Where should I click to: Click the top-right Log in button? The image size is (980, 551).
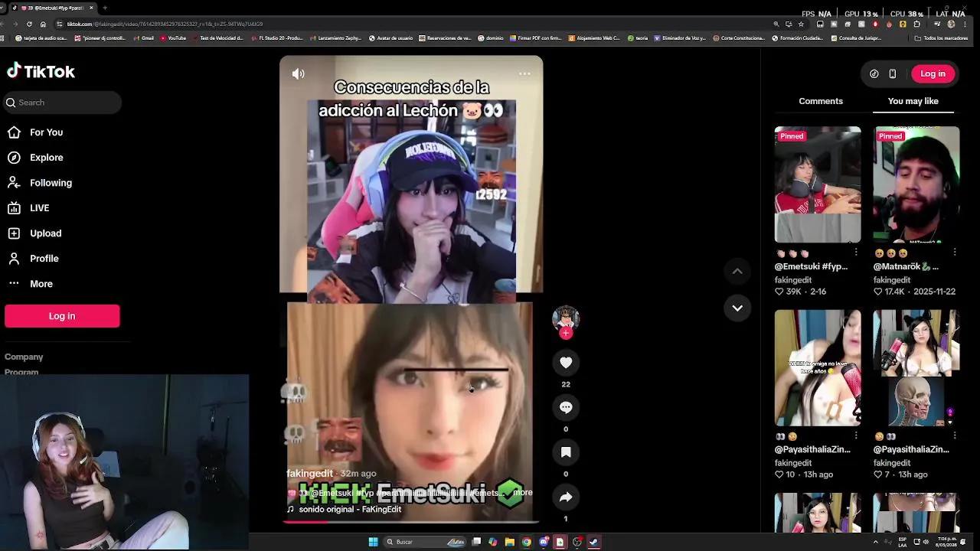coord(933,73)
